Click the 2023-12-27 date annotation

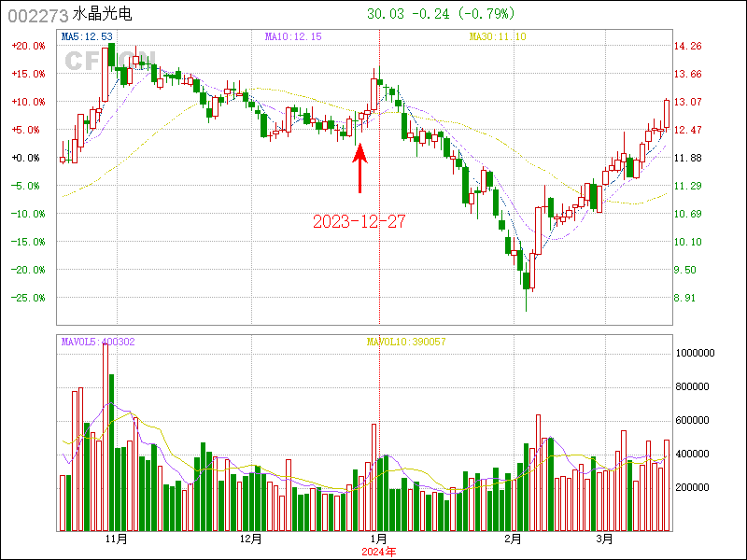[359, 221]
